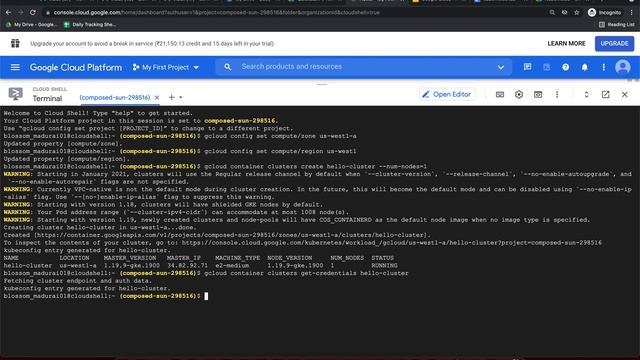
Task: Click the RUNNING status text
Action: click(x=384, y=265)
